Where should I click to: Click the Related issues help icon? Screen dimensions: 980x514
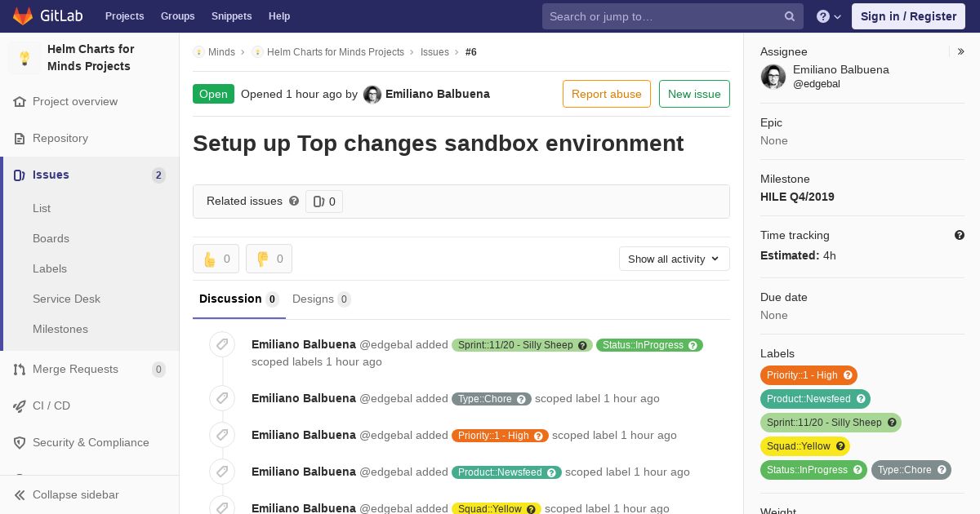click(294, 201)
